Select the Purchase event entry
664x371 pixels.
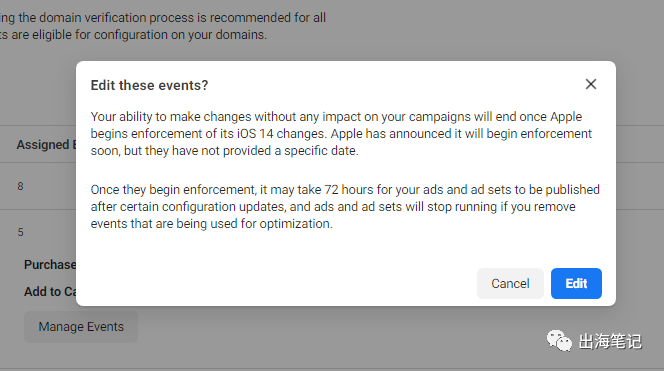[50, 265]
